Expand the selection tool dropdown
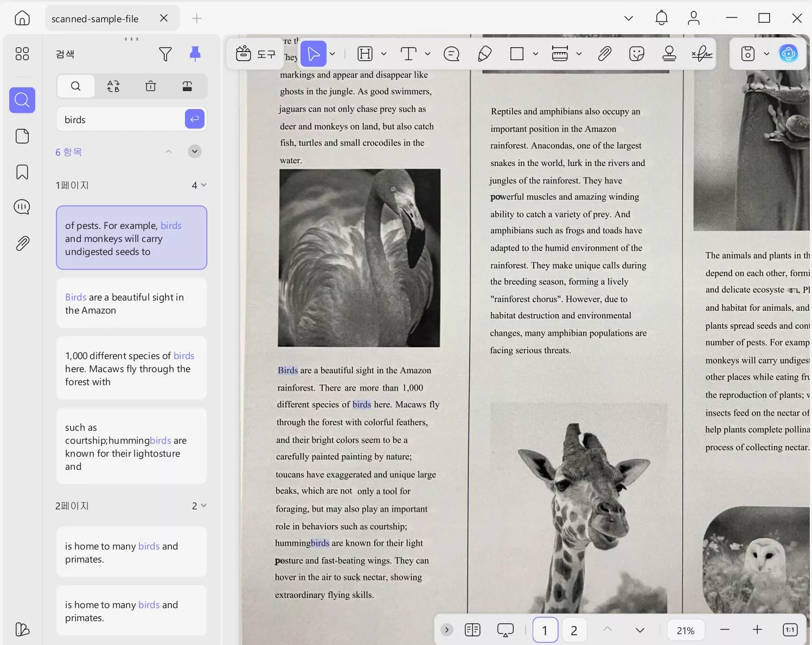Screen dimensions: 812x645 point(333,54)
